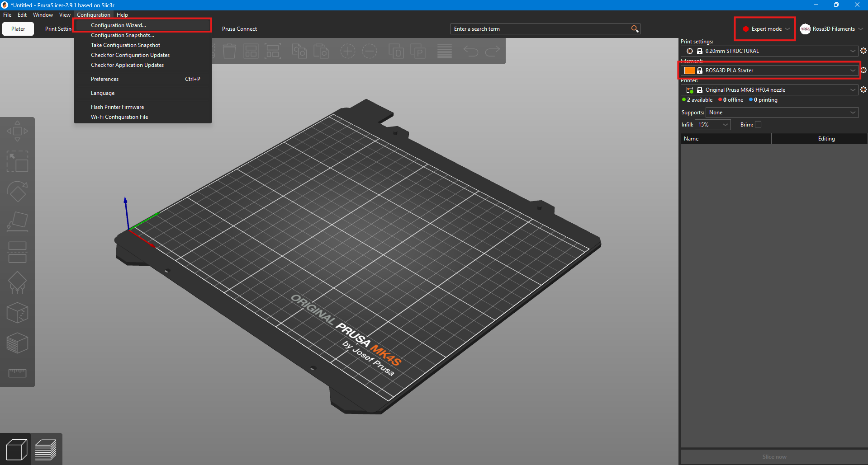The width and height of the screenshot is (868, 465).
Task: Open print settings edit gear icon
Action: click(863, 51)
